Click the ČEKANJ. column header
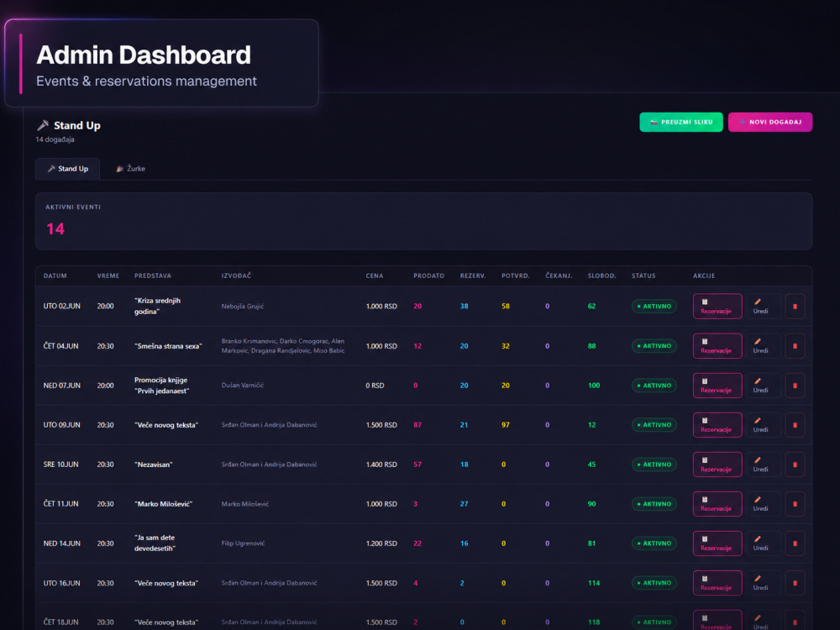Image resolution: width=840 pixels, height=630 pixels. click(559, 276)
